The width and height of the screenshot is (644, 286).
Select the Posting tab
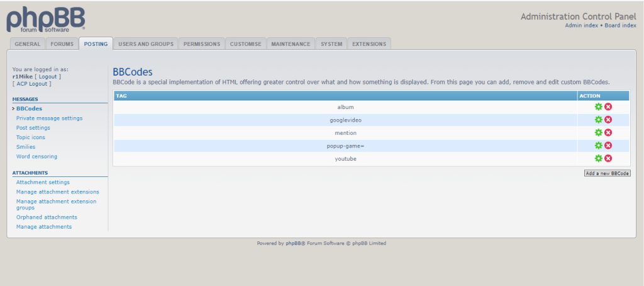[96, 44]
